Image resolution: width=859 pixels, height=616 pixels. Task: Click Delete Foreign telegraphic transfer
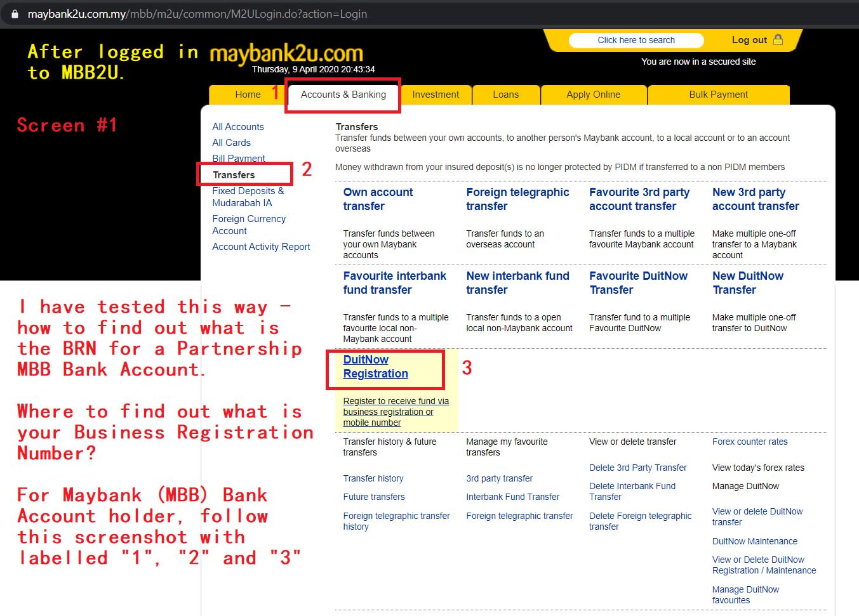click(x=641, y=521)
